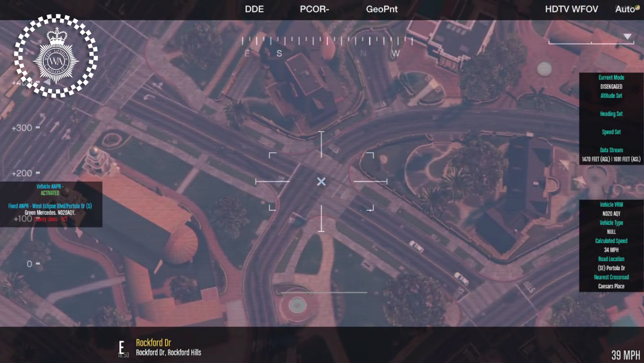Click the Vehicle VRM label
The height and width of the screenshot is (363, 644).
(x=612, y=205)
